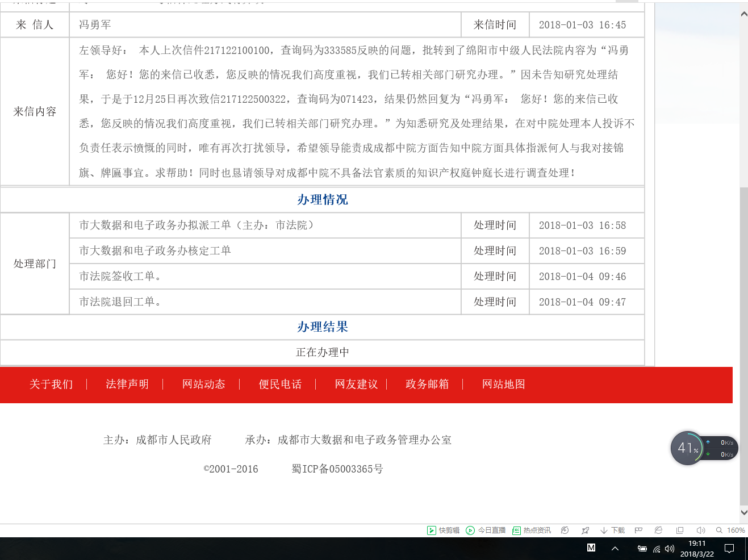The width and height of the screenshot is (748, 560).
Task: Switch browser engine with IE icon
Action: 658,530
